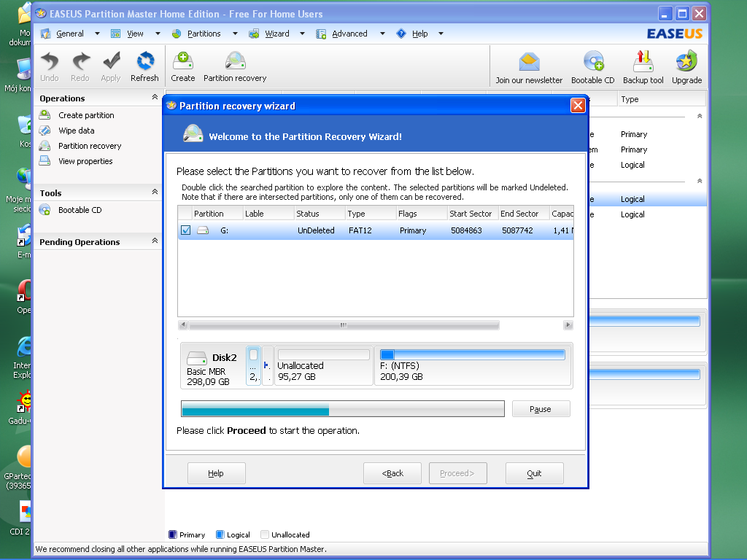Sort by End Sector column header
The height and width of the screenshot is (560, 747).
click(x=524, y=214)
